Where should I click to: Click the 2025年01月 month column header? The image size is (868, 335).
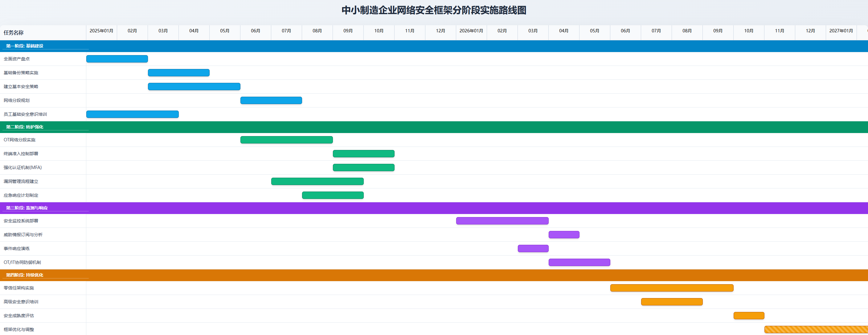pyautogui.click(x=101, y=31)
